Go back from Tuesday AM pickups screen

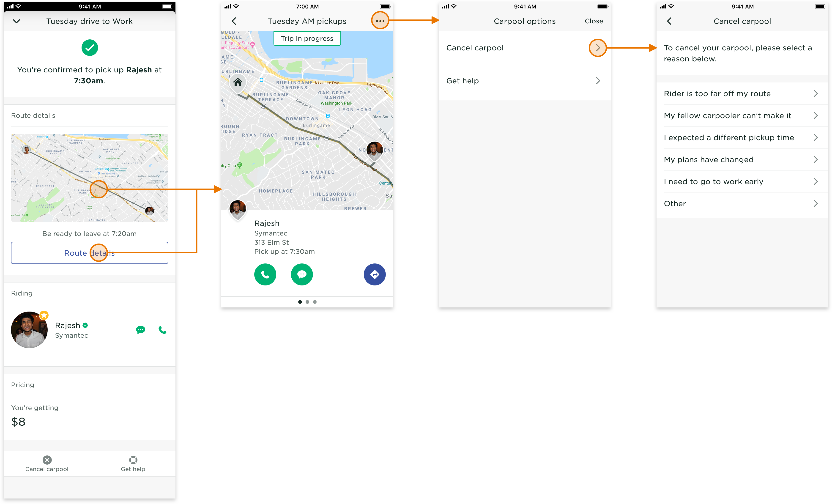coord(234,21)
